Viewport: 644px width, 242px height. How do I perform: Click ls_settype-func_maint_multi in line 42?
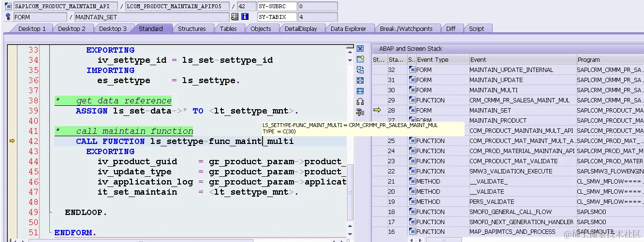pos(222,141)
